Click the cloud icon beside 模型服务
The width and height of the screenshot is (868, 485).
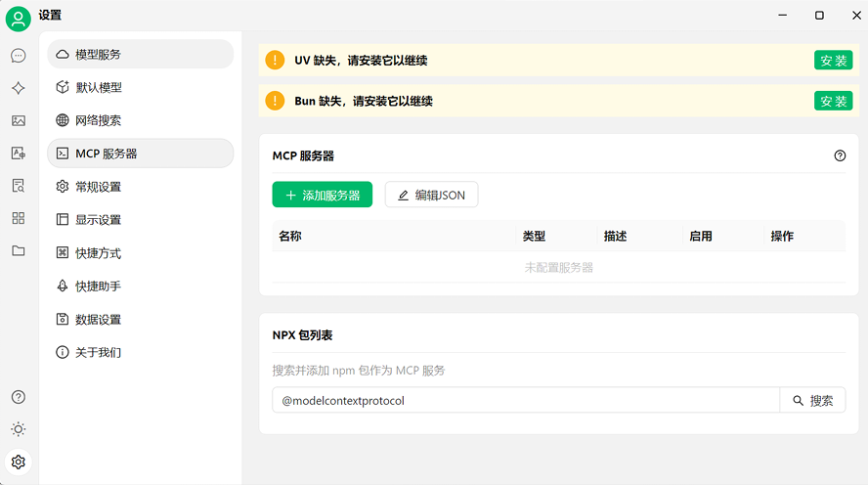click(63, 54)
